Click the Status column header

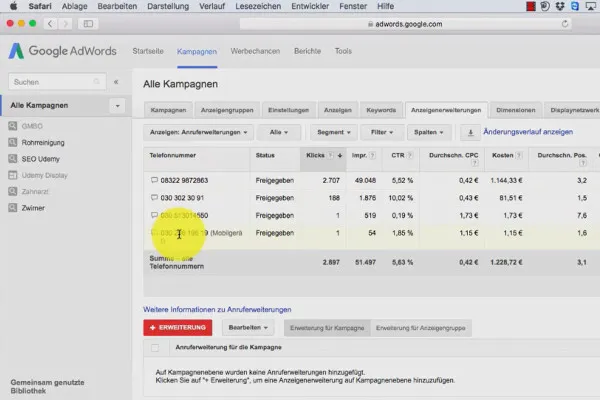pos(265,155)
